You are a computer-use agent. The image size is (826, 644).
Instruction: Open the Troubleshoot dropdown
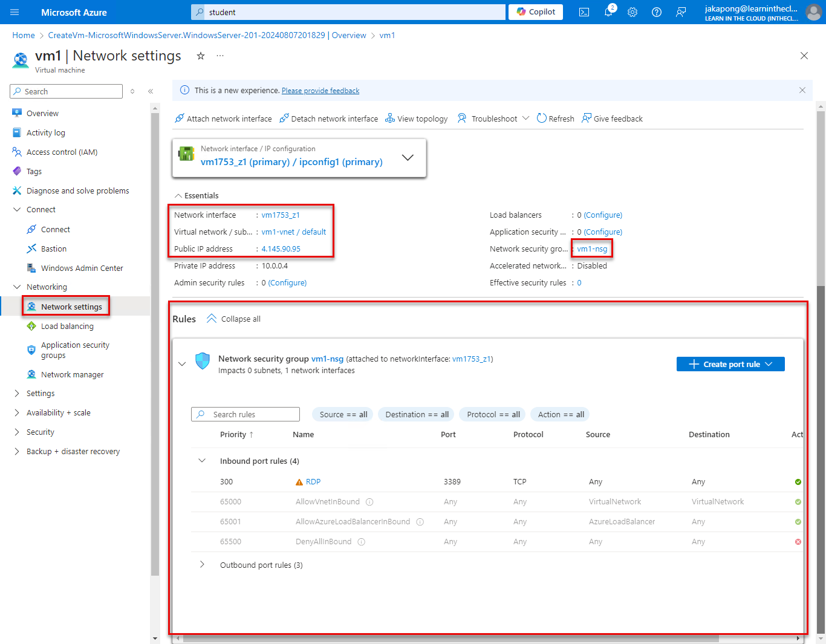(493, 119)
